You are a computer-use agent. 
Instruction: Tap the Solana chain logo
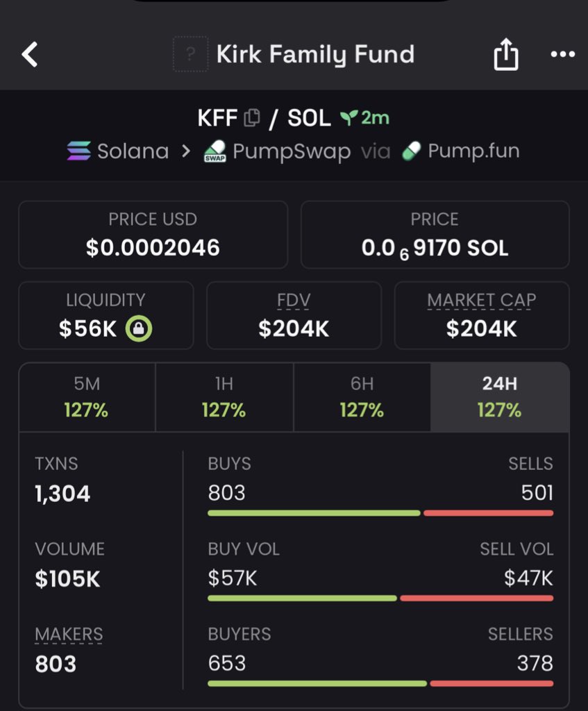[x=79, y=151]
